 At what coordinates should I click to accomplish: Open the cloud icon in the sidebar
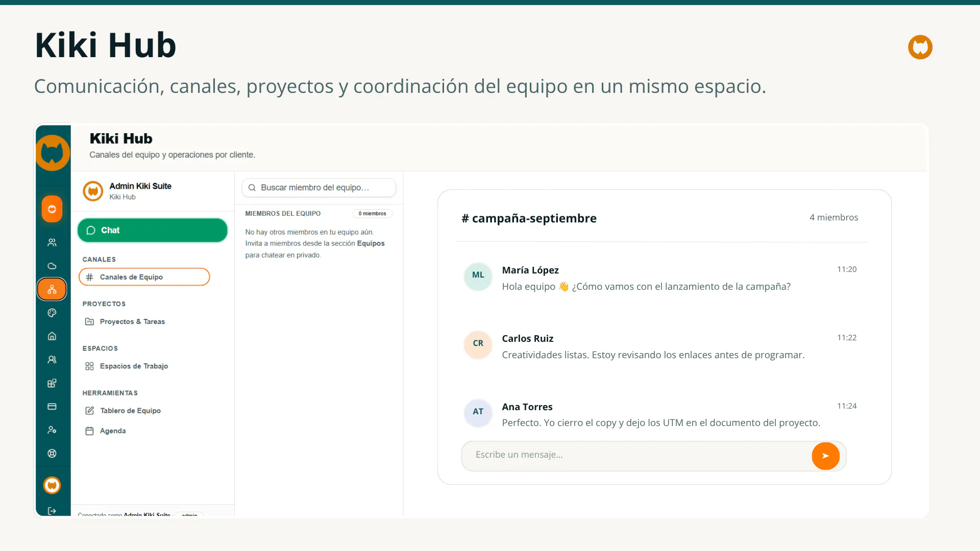tap(52, 266)
